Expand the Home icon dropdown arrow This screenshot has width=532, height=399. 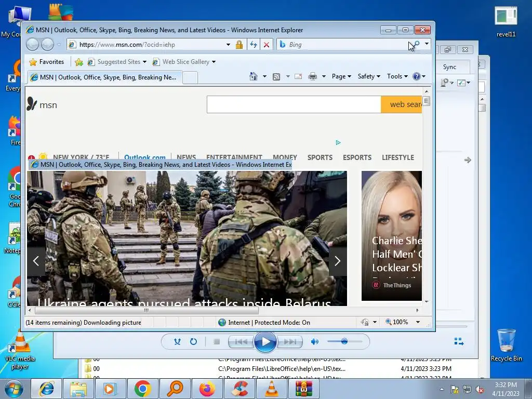click(264, 76)
